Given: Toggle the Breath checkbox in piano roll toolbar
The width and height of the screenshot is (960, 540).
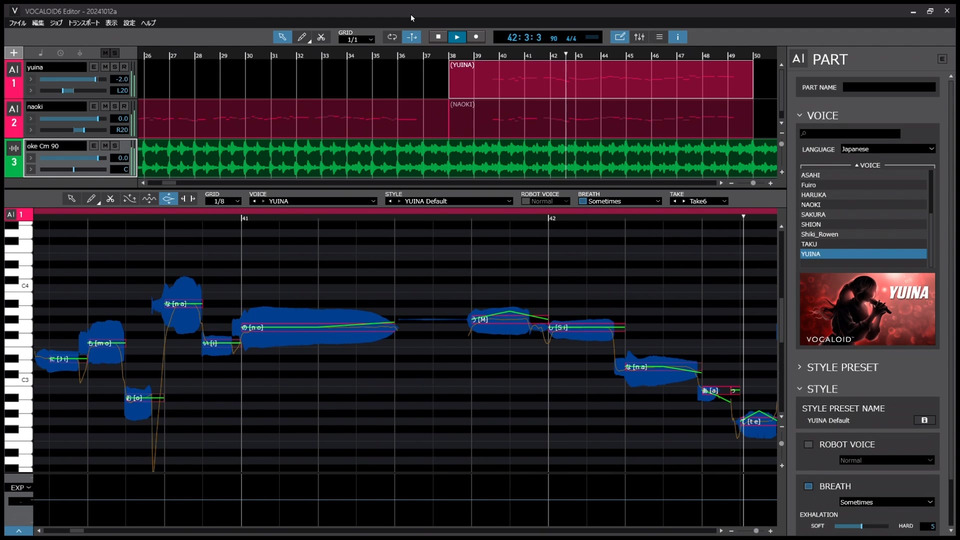Looking at the screenshot, I should (583, 201).
